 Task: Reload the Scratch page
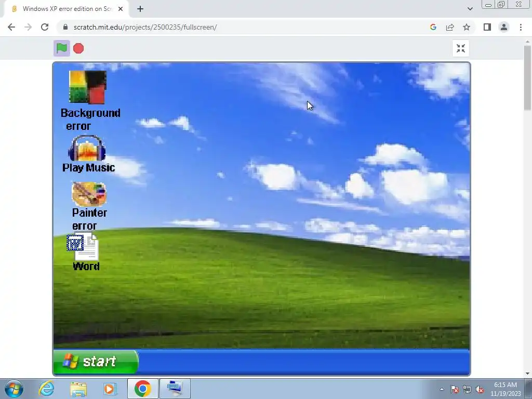[x=45, y=27]
